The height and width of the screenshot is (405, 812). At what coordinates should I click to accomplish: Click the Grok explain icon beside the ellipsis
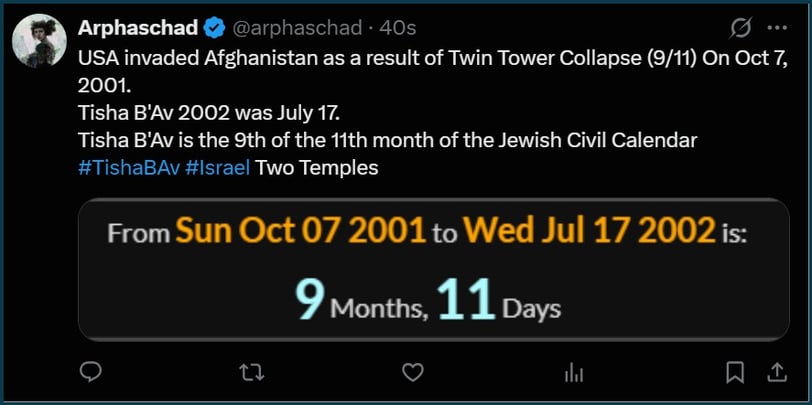[x=740, y=28]
